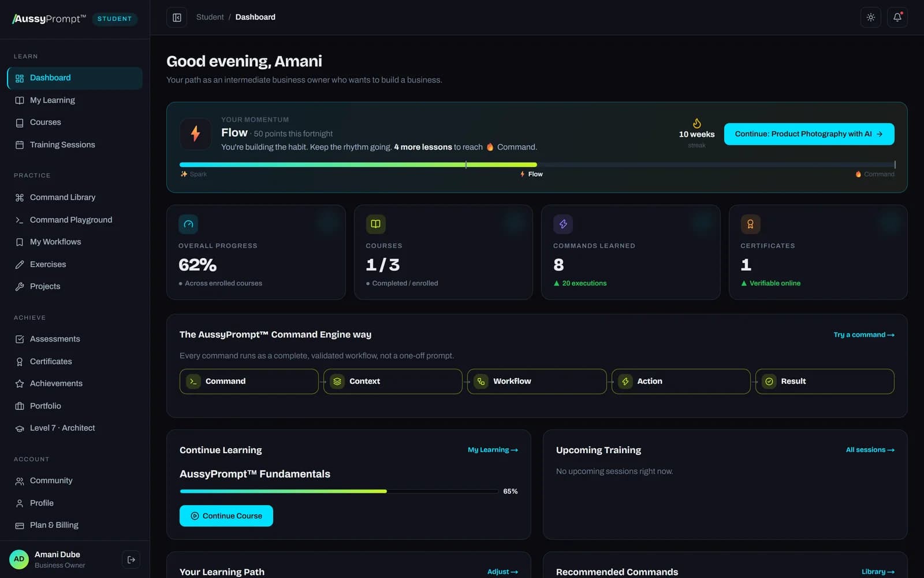
Task: Click the Action step box
Action: point(681,381)
